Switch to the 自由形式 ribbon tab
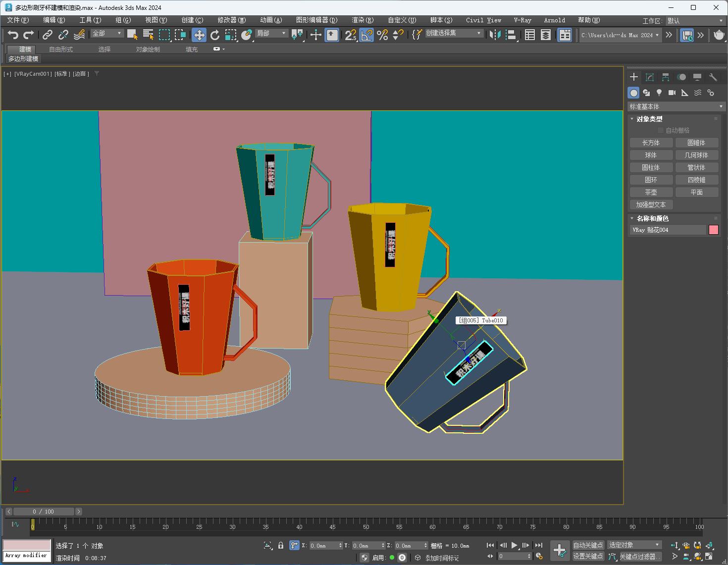Viewport: 728px width, 565px height. coord(61,50)
